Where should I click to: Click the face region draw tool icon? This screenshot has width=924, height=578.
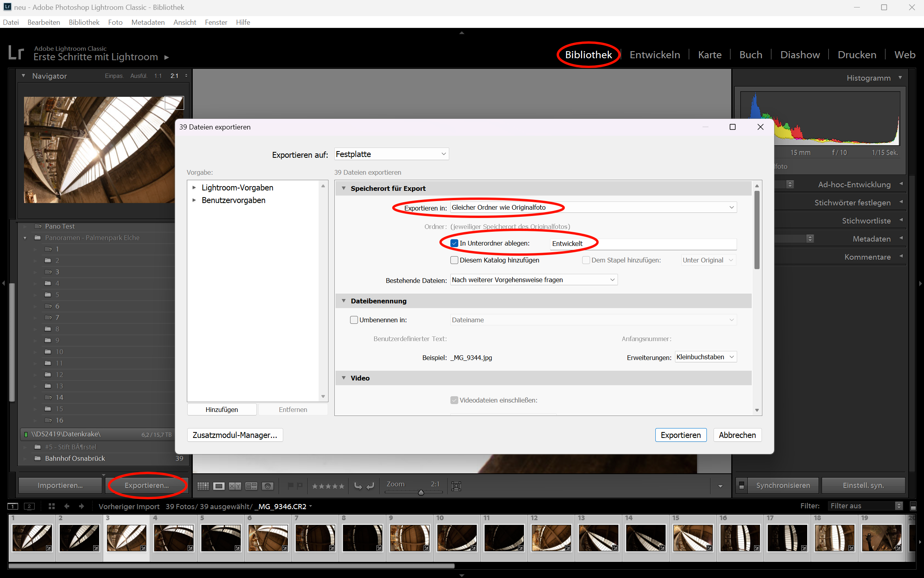[x=456, y=486]
